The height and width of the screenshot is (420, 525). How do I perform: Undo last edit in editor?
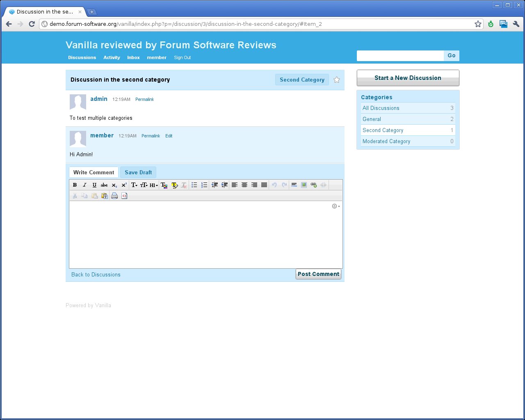pyautogui.click(x=274, y=185)
